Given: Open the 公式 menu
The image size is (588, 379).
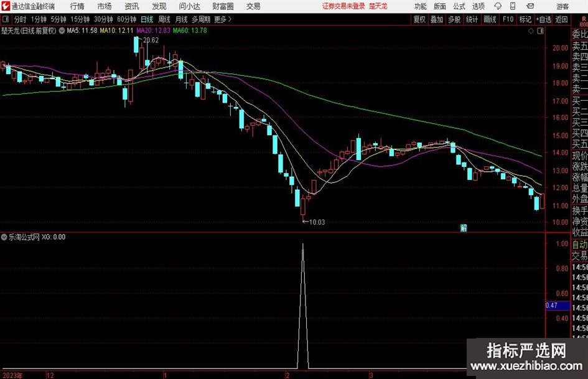Looking at the screenshot, I should coord(459,6).
